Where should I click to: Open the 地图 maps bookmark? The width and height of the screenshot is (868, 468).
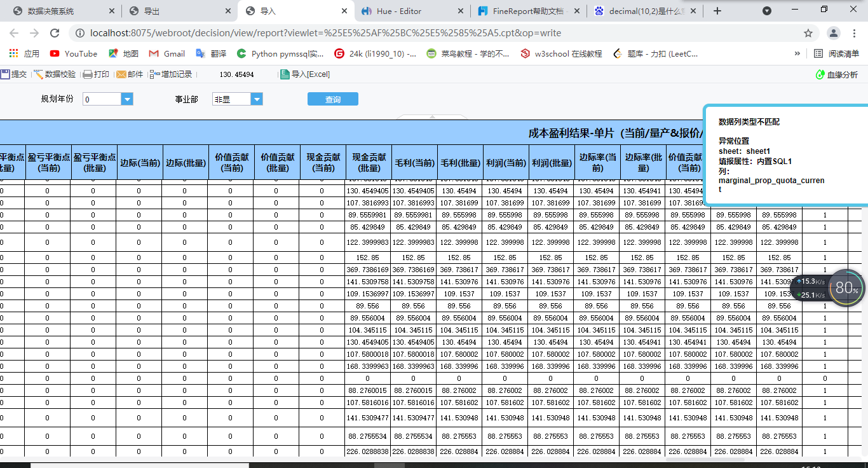click(123, 54)
